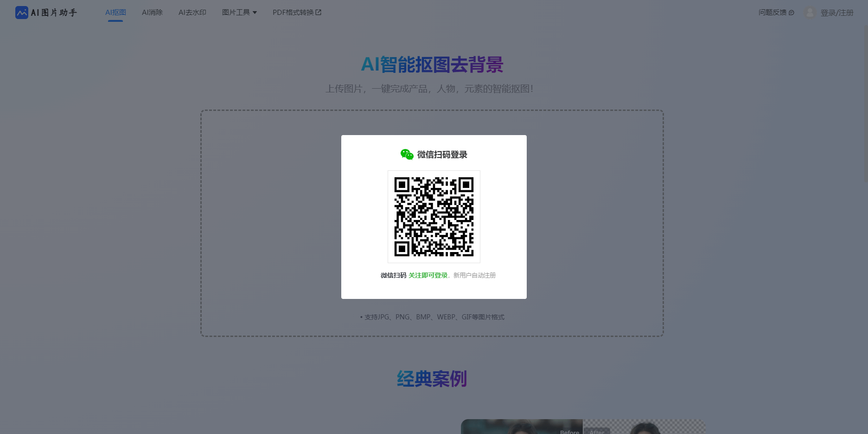Open the AI抠图 tab
The image size is (868, 434).
coord(115,13)
